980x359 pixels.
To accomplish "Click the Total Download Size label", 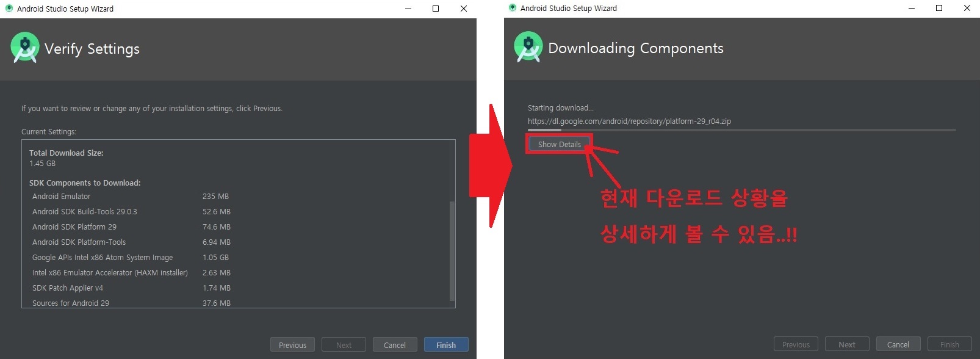I will pos(67,153).
